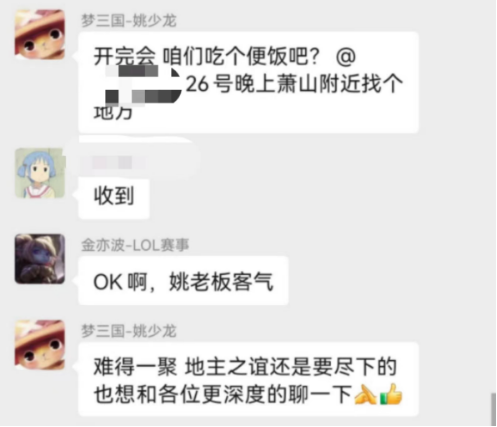Viewport: 497px width, 427px height.
Task: Click the thumbs-up emoji
Action: 391,394
